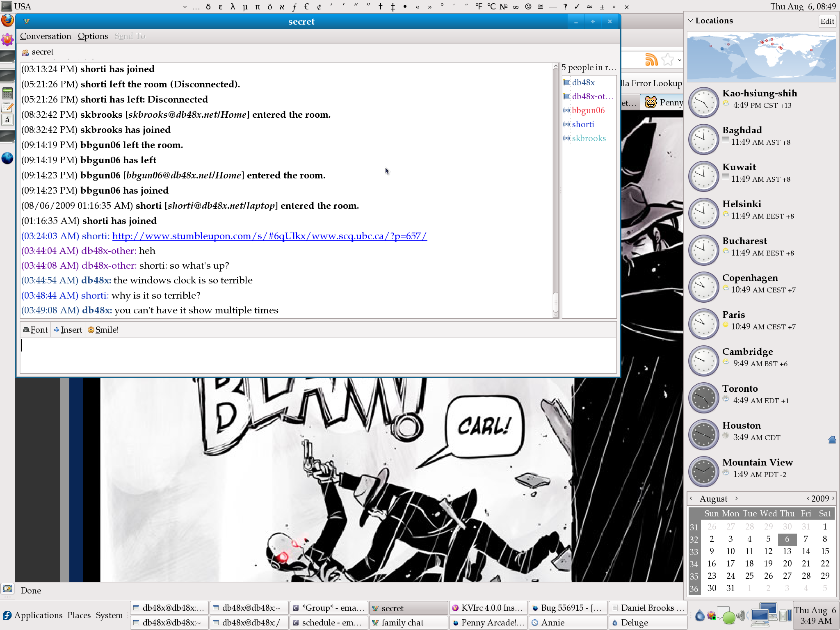840x630 pixels.
Task: Go to previous year in calendar
Action: 808,498
